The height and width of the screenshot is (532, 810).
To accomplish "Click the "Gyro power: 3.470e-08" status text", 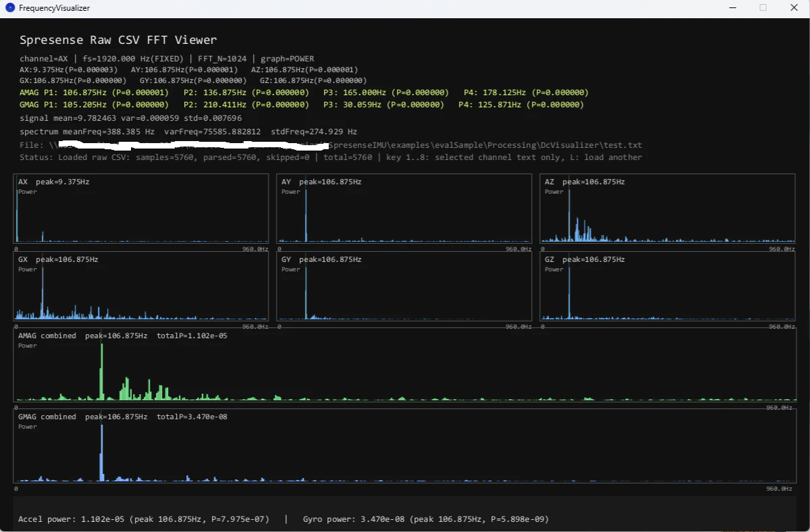I will tap(426, 519).
